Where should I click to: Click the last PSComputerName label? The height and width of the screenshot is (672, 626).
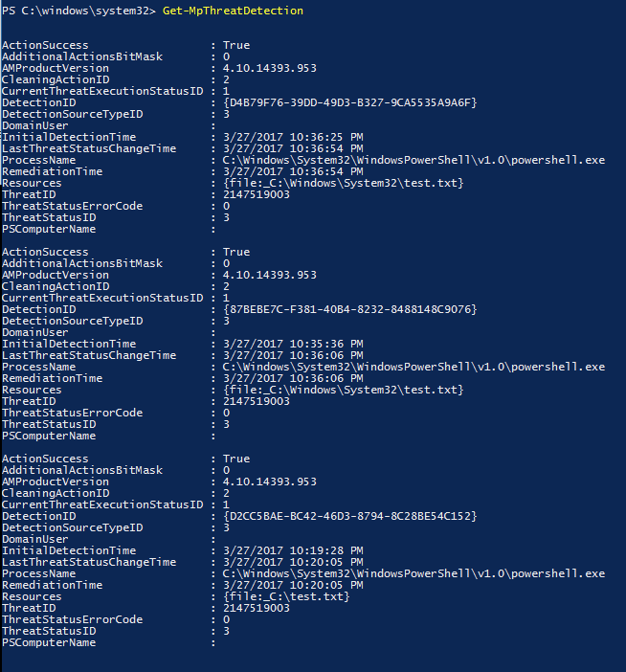(49, 642)
